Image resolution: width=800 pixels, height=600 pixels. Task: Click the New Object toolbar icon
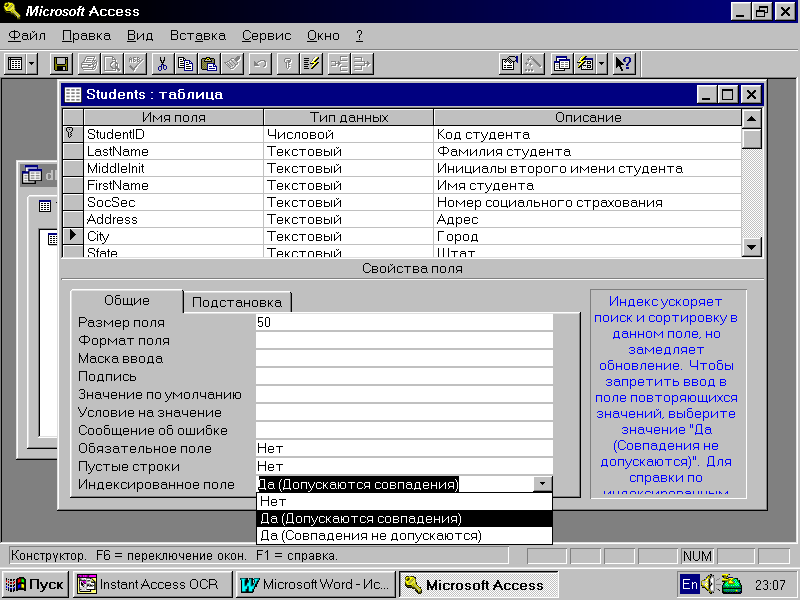[585, 64]
